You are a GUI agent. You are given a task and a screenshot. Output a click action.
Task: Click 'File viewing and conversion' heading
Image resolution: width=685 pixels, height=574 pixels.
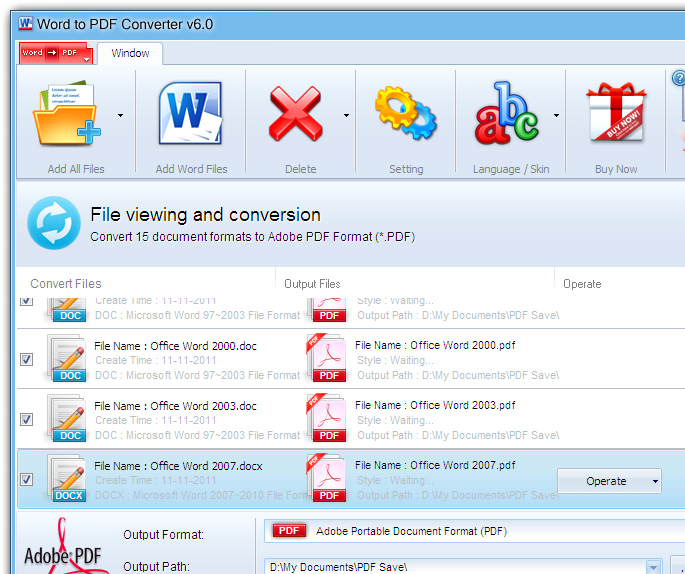point(205,214)
